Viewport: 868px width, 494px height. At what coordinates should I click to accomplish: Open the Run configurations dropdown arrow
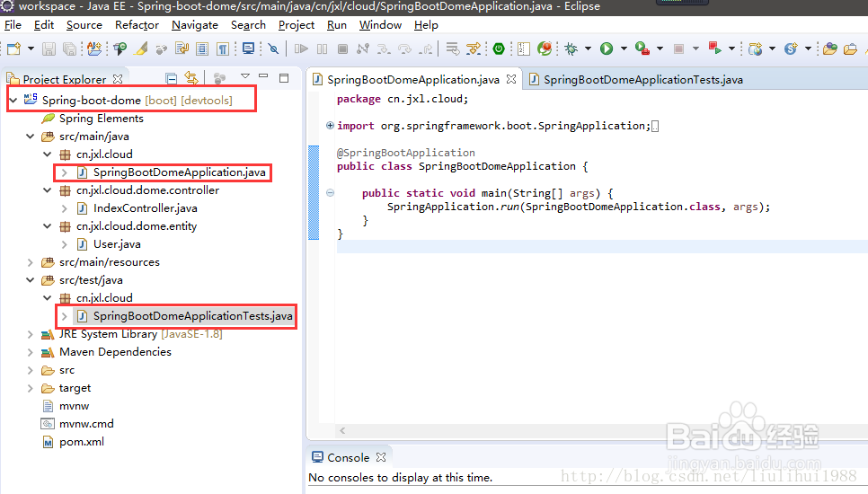(x=624, y=49)
